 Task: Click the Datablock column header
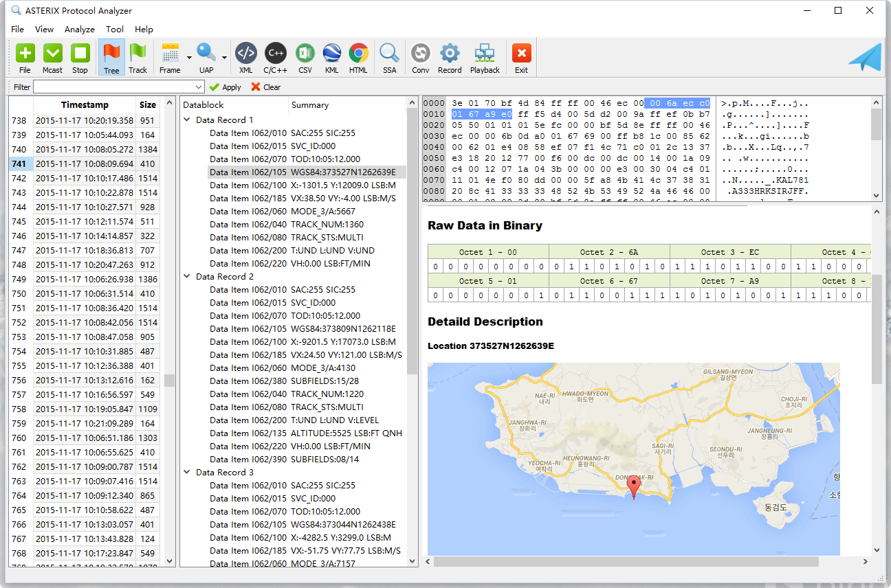click(x=234, y=105)
